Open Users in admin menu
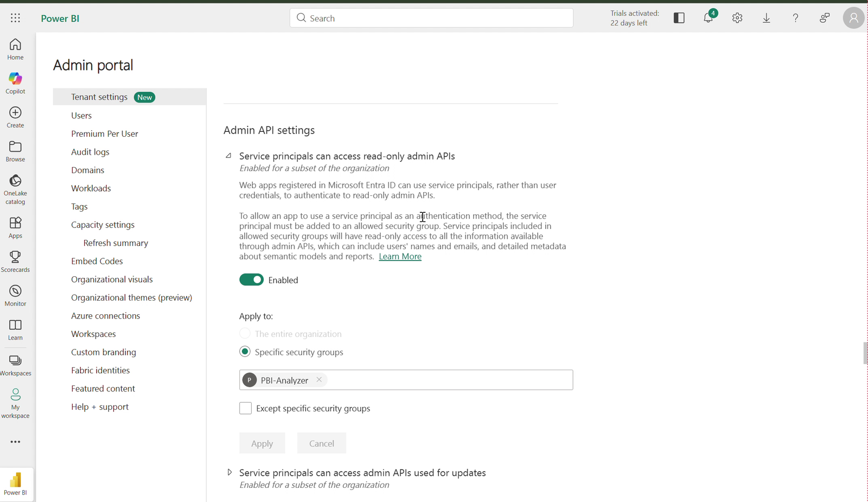 click(81, 116)
